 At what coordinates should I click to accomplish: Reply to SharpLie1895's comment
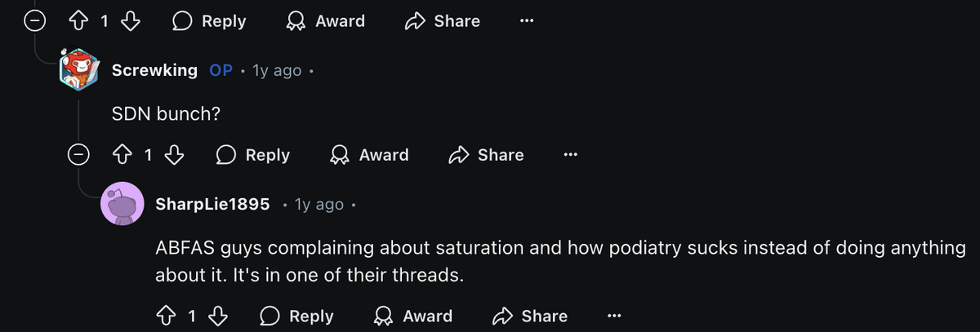click(296, 316)
